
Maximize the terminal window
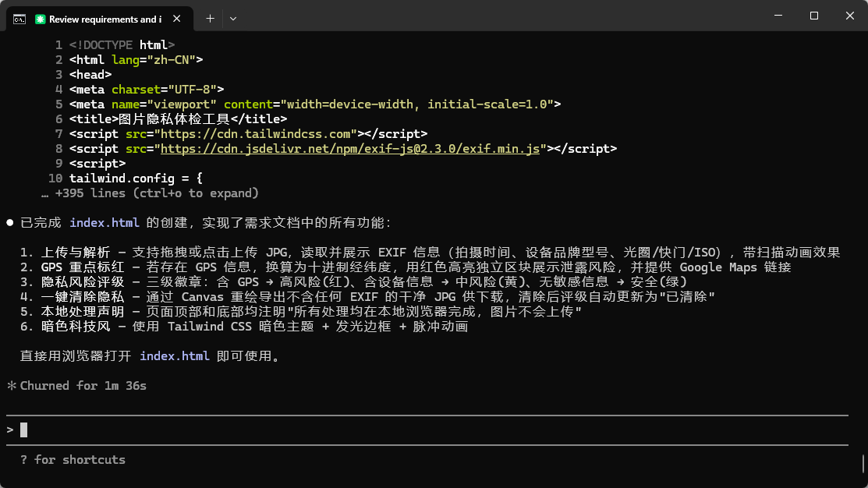pyautogui.click(x=813, y=16)
